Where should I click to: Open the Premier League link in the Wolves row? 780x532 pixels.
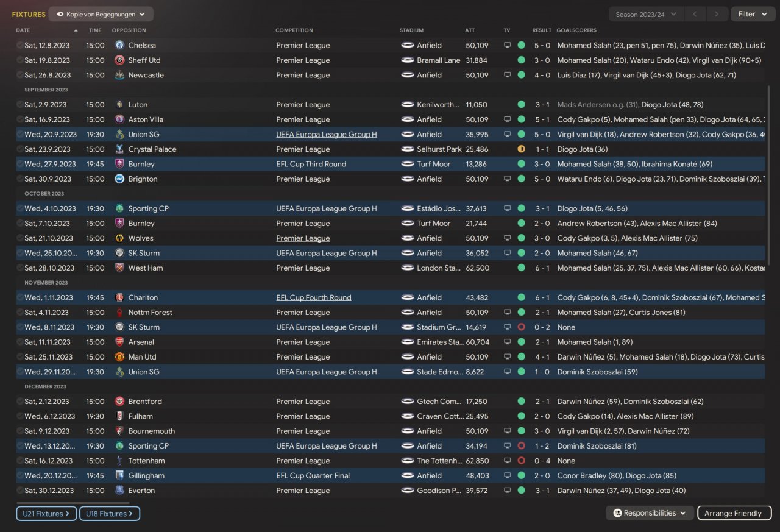[x=303, y=238]
